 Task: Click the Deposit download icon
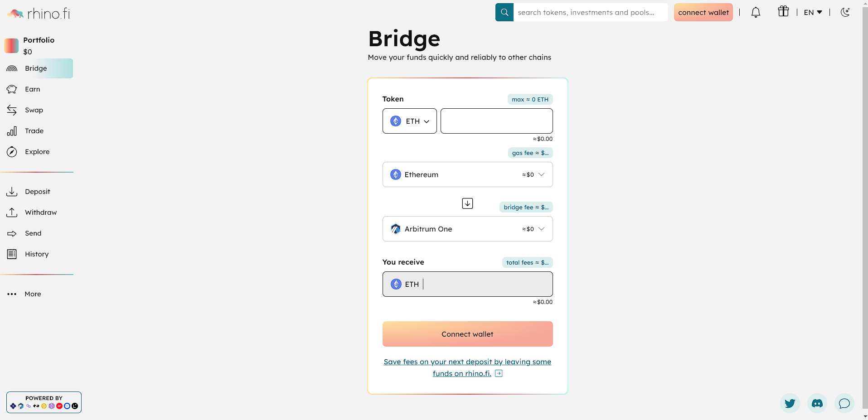(x=12, y=192)
